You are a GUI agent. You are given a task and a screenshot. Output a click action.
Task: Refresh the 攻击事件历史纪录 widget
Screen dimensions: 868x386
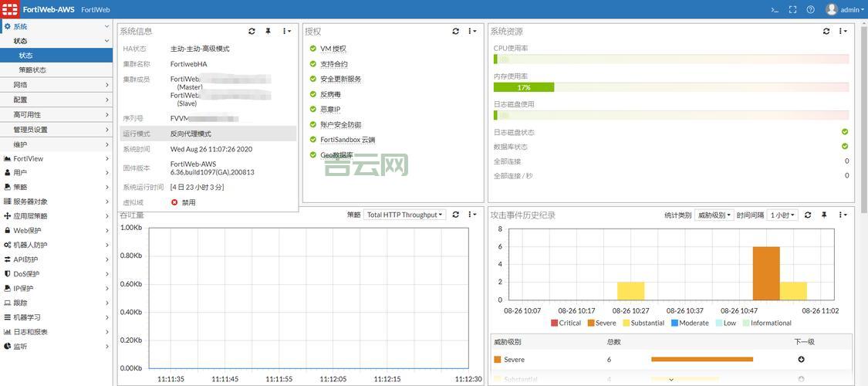(808, 215)
